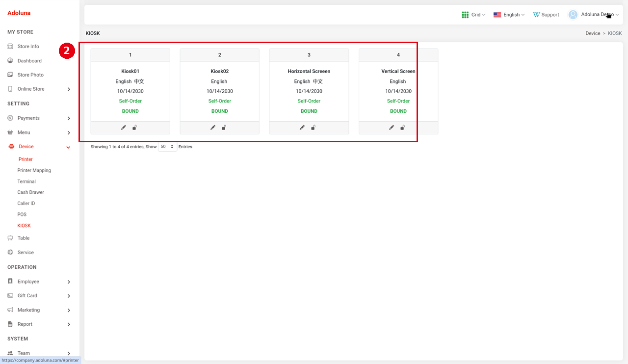This screenshot has width=628, height=364.
Task: Click the Table icon in sidebar
Action: (10, 238)
